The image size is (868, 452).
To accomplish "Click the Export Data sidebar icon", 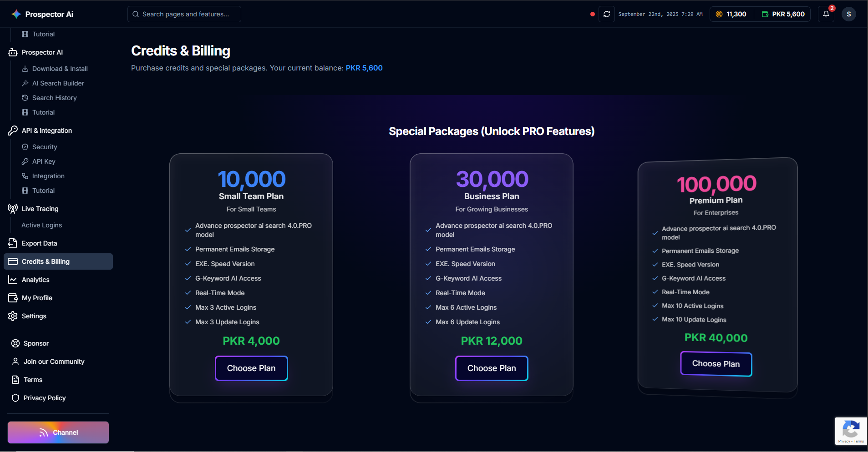I will tap(13, 243).
